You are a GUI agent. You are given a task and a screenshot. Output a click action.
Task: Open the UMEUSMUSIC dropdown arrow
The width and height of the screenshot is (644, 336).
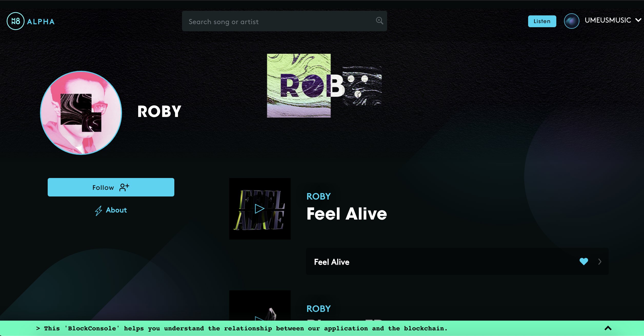[x=638, y=20]
